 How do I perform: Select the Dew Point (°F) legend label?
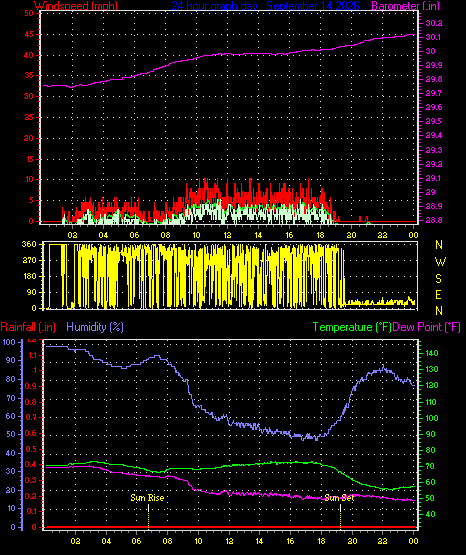[427, 327]
